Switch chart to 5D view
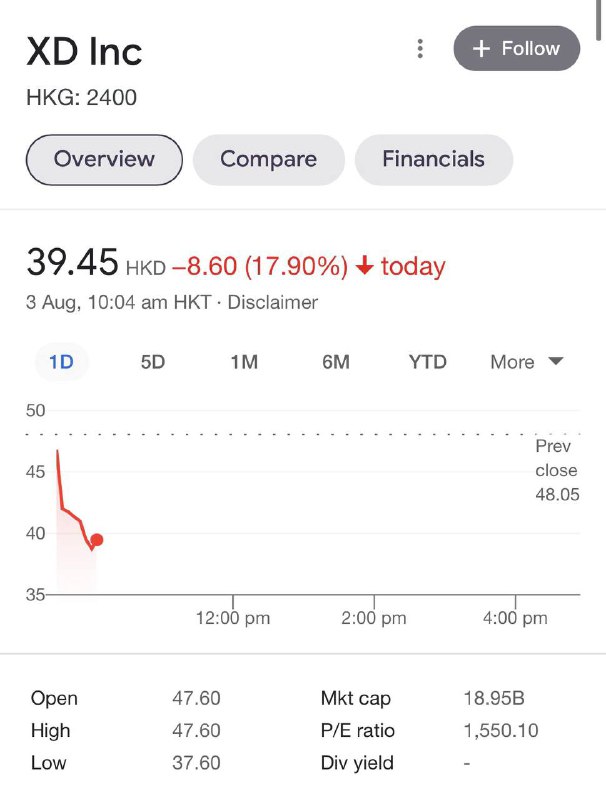 coord(151,362)
